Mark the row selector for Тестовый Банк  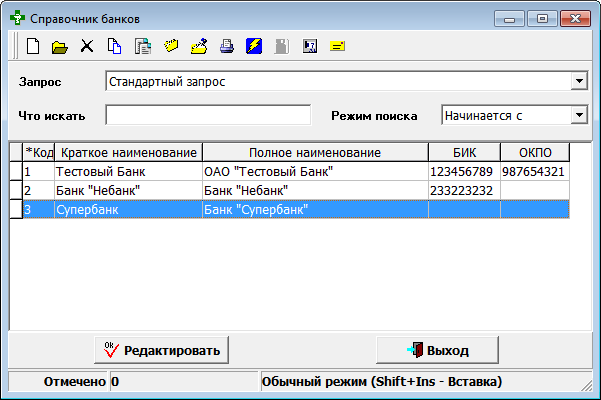point(16,171)
